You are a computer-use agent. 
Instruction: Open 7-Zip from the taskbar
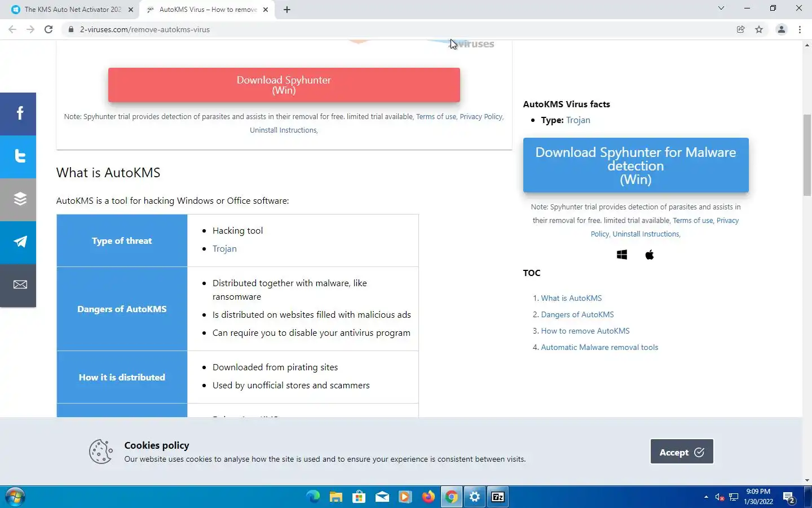tap(498, 497)
